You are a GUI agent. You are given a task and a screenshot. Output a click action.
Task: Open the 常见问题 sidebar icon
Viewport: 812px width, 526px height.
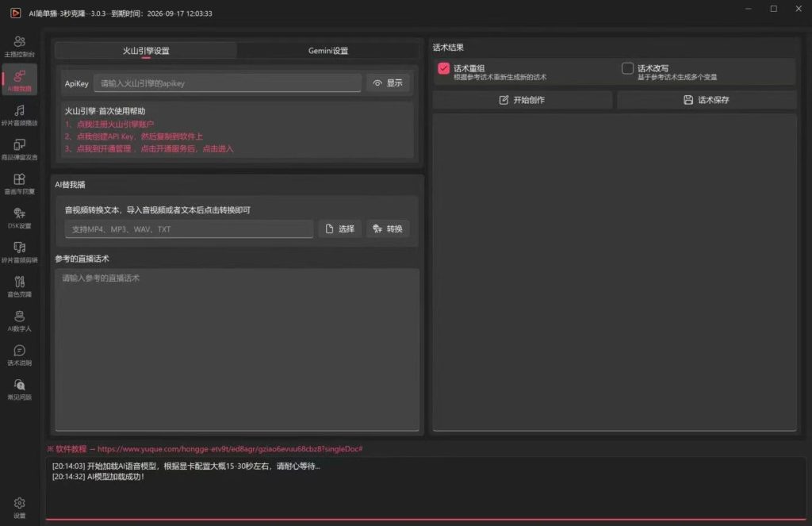coord(19,390)
